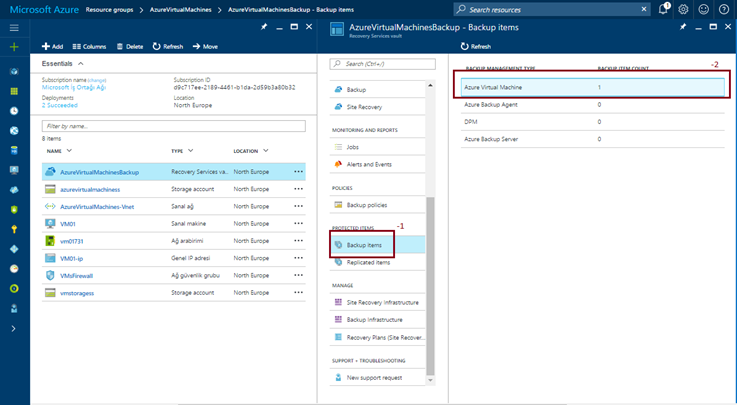737x405 pixels.
Task: Click the VMsFirewall shield icon
Action: pos(50,275)
